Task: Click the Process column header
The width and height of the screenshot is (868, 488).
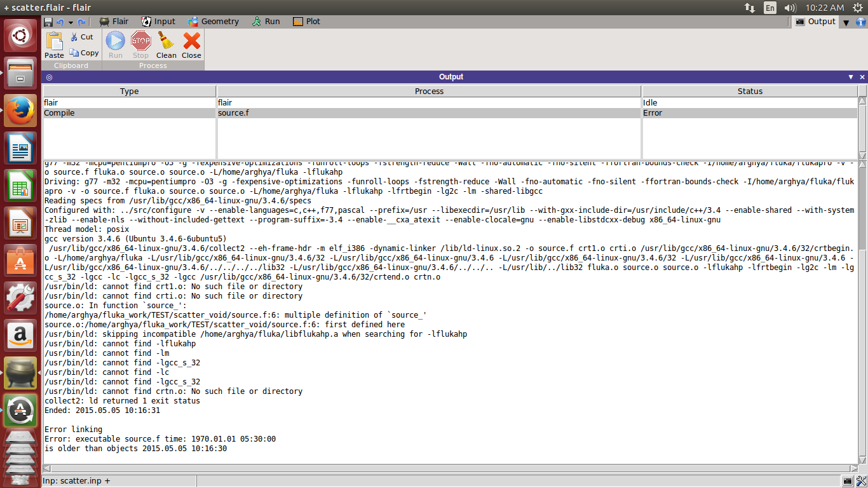Action: (x=429, y=91)
